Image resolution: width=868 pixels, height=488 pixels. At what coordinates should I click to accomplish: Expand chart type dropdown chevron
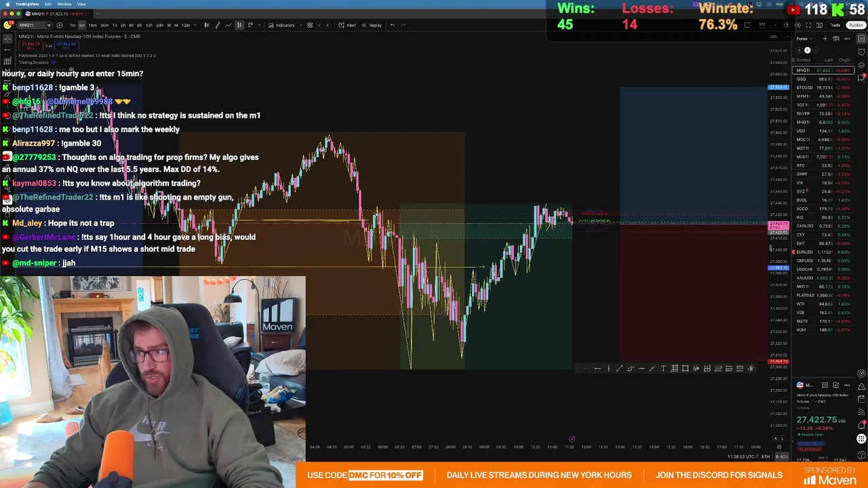pyautogui.click(x=259, y=25)
